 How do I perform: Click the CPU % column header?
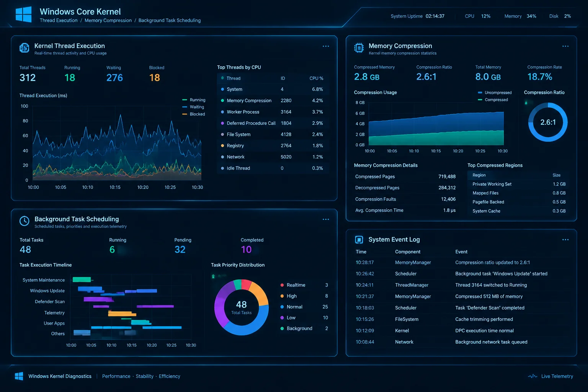pos(316,78)
